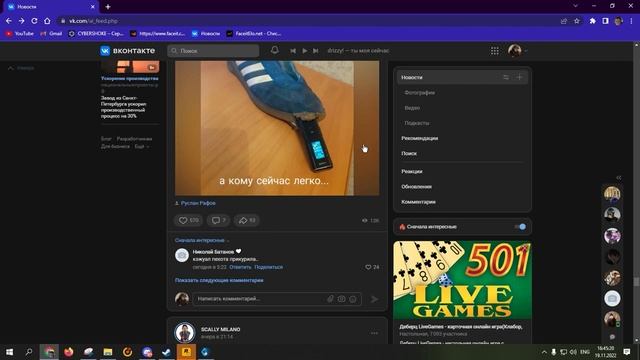Reload the page

pos(34,21)
